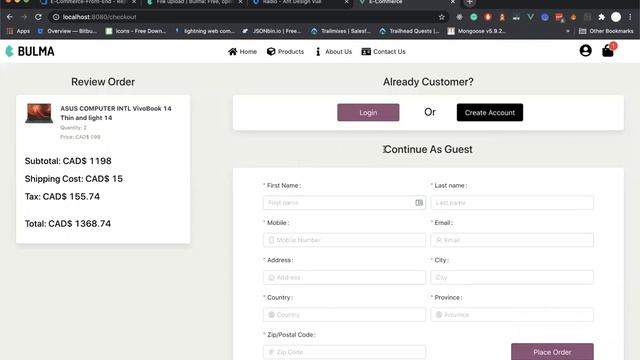Open Contact Us in the navbar
This screenshot has width=640, height=360.
384,51
